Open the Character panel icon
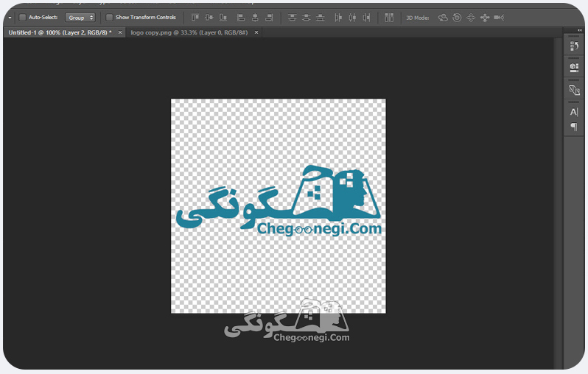The height and width of the screenshot is (374, 588). [x=574, y=112]
